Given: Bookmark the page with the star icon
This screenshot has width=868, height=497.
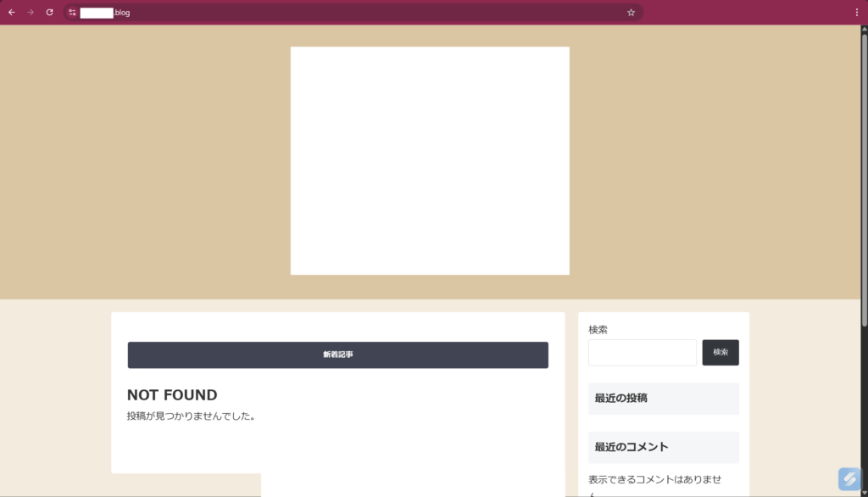Looking at the screenshot, I should [629, 12].
